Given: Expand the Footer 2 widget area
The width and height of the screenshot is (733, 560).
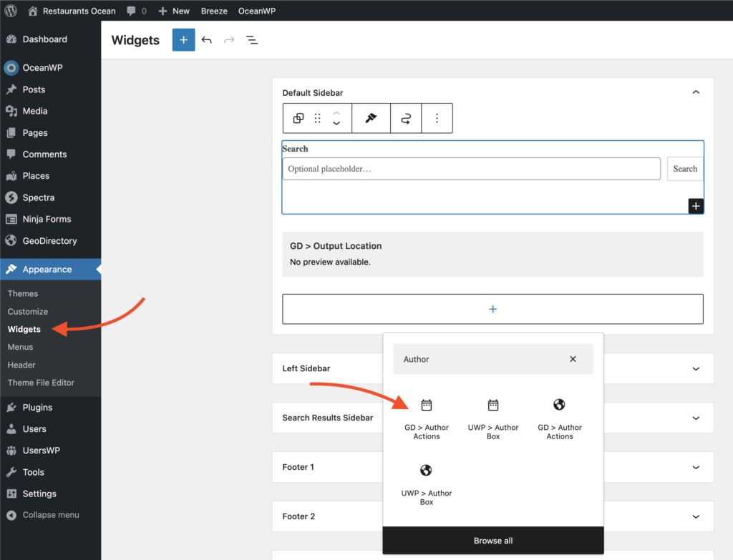Looking at the screenshot, I should click(x=696, y=516).
